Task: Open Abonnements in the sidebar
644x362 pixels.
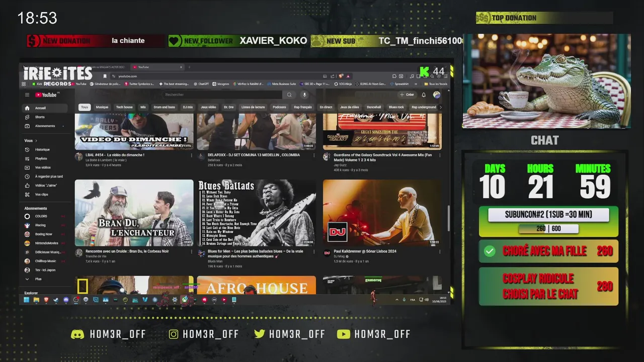Action: pos(45,126)
